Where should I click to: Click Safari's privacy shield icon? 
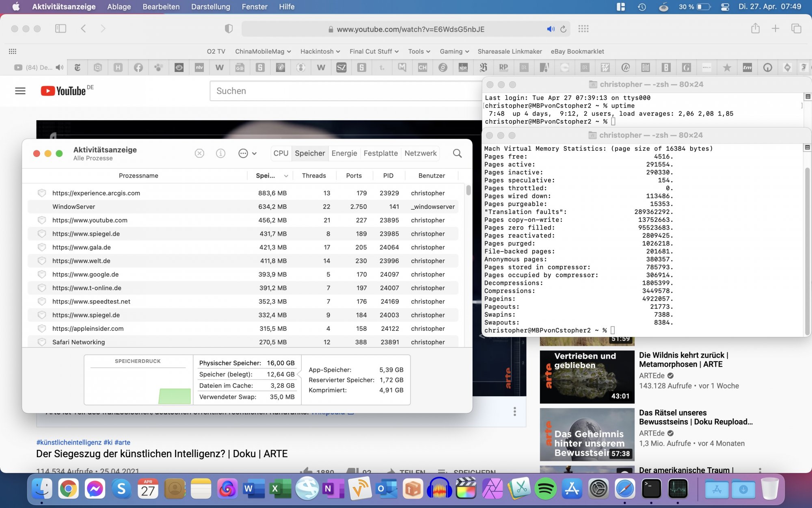click(x=229, y=29)
